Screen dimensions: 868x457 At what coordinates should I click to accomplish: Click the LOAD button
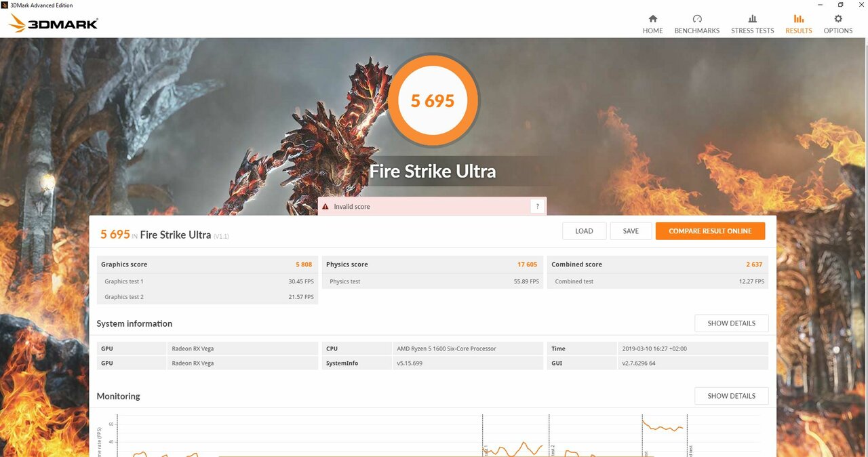[584, 231]
